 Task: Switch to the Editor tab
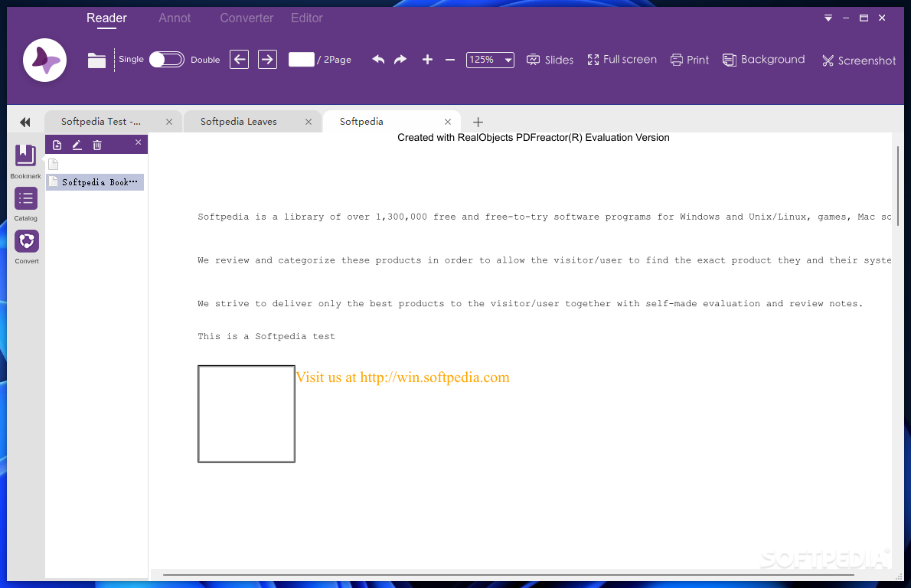(x=307, y=18)
